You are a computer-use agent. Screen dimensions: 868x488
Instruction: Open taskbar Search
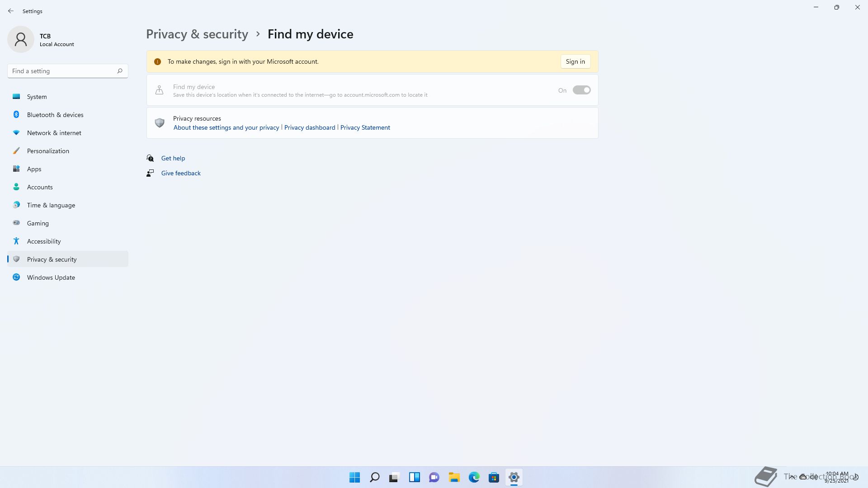[x=375, y=477]
